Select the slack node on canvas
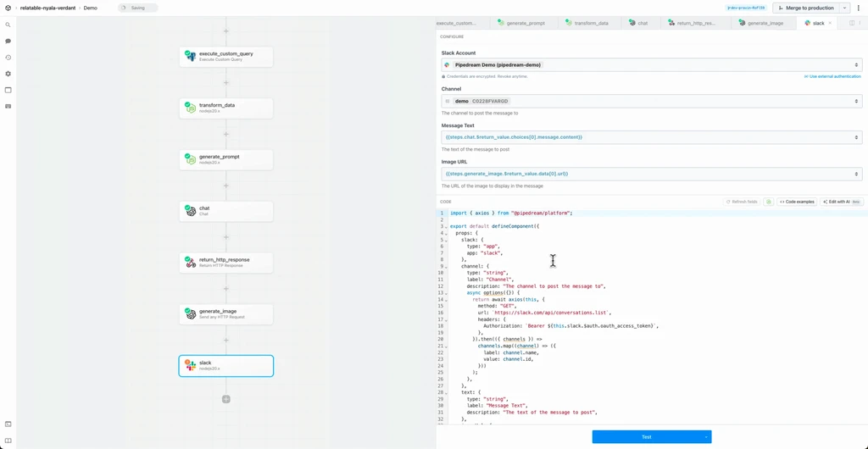The image size is (868, 449). pos(225,365)
